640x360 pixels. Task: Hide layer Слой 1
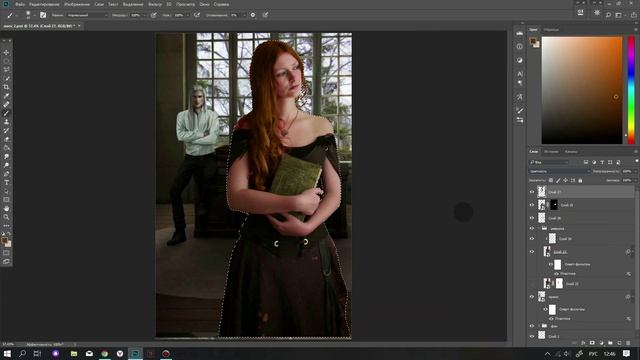pyautogui.click(x=532, y=336)
